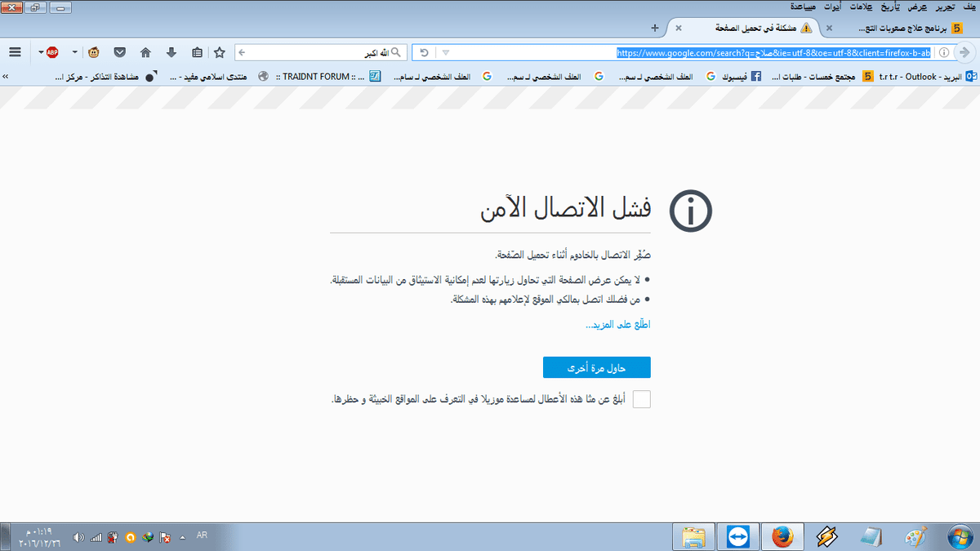Click the AR language indicator
Image resolution: width=980 pixels, height=551 pixels.
pos(202,535)
